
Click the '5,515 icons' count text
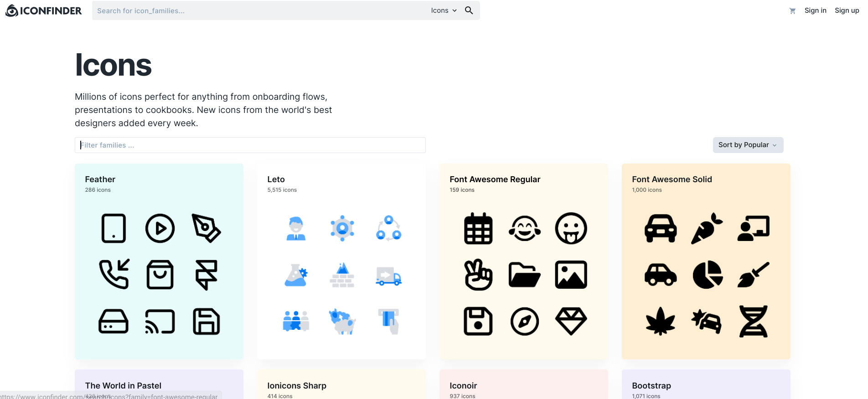pyautogui.click(x=282, y=190)
